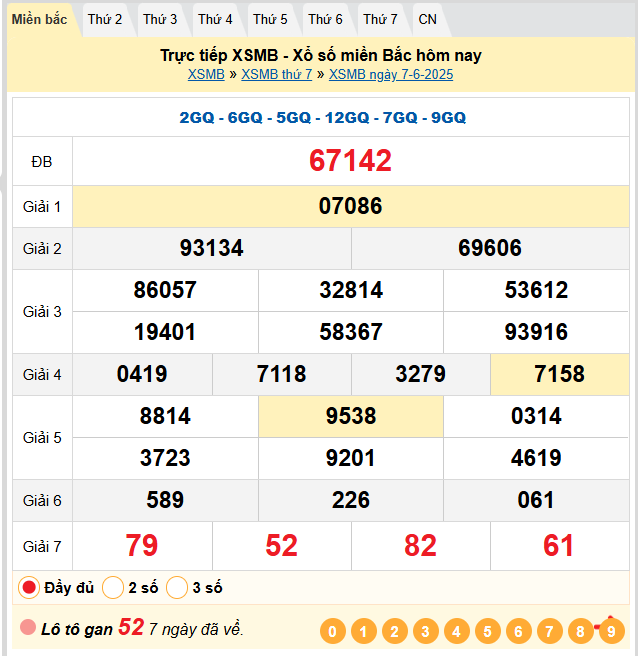Click the highlighted Giải 5 number 9538
638x656 pixels.
tap(351, 416)
